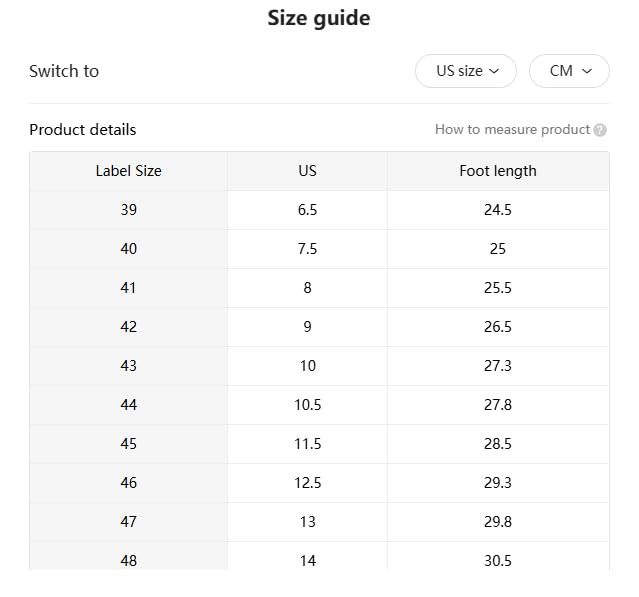Click foot length 29.8 value
The width and height of the screenshot is (639, 597).
(498, 522)
